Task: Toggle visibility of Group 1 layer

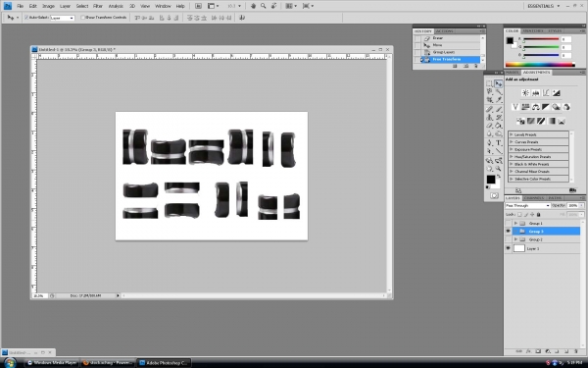Action: 508,223
